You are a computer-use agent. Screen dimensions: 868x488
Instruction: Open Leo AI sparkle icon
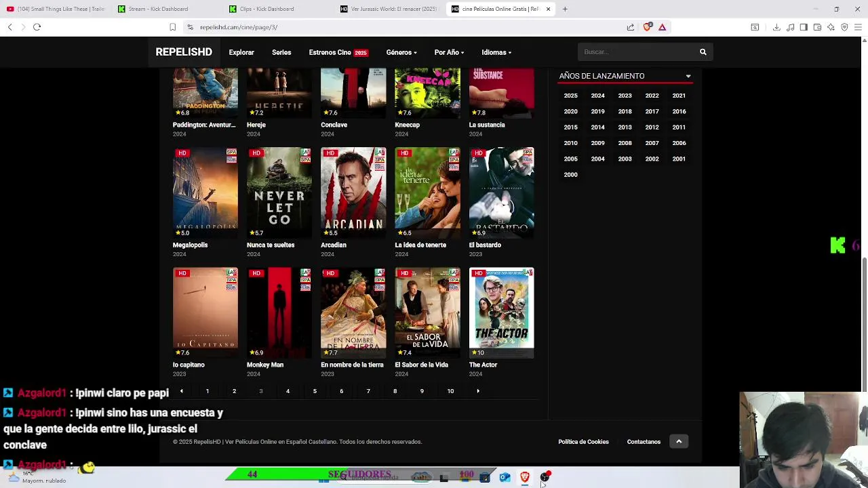[831, 27]
